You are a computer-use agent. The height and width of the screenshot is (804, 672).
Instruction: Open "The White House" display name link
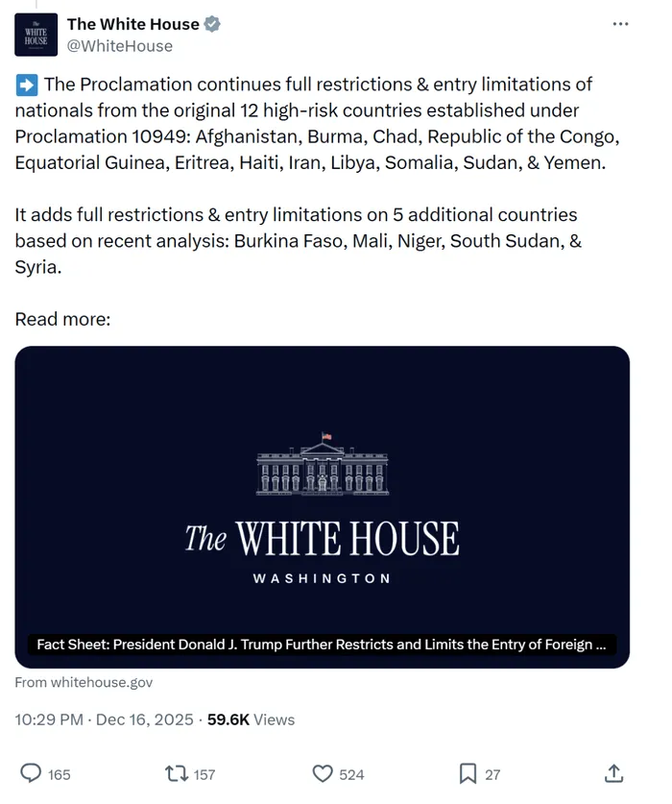[x=132, y=25]
